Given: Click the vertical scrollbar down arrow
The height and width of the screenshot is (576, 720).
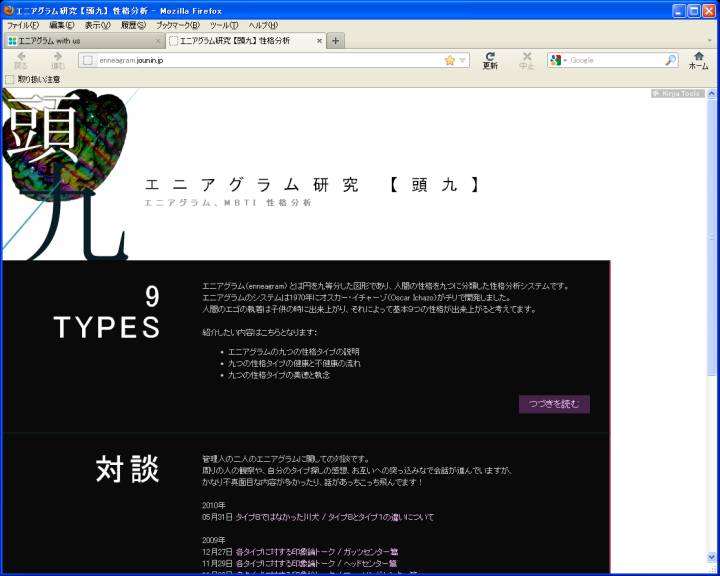Looking at the screenshot, I should click(x=713, y=568).
